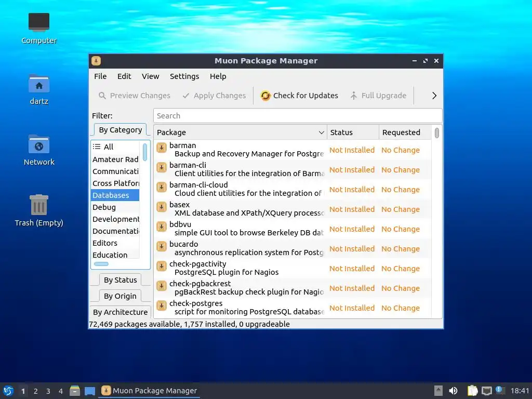Click Apply Changes in the toolbar
The height and width of the screenshot is (399, 532).
pyautogui.click(x=214, y=96)
